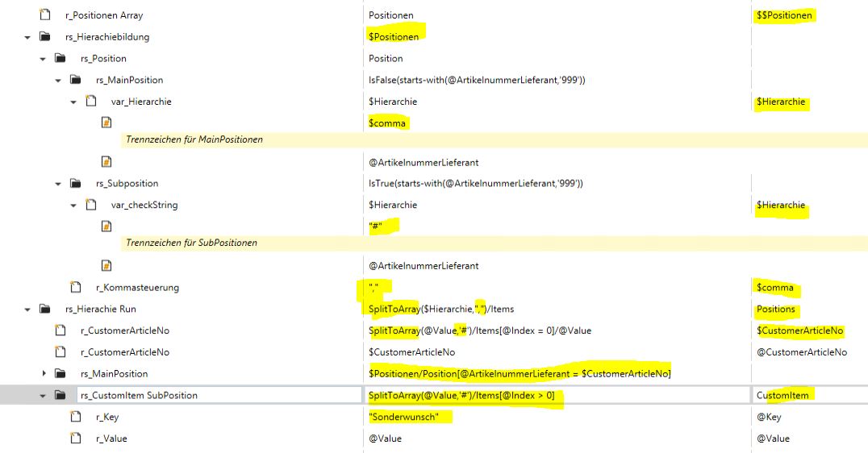Click the page icon of r_Positionen Array
868x453 pixels.
tap(45, 15)
